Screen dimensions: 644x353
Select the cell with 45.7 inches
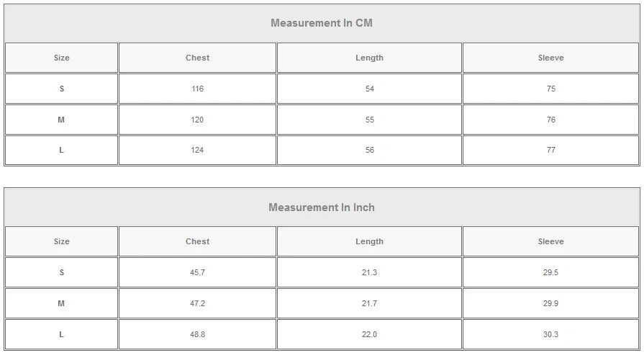(x=197, y=273)
